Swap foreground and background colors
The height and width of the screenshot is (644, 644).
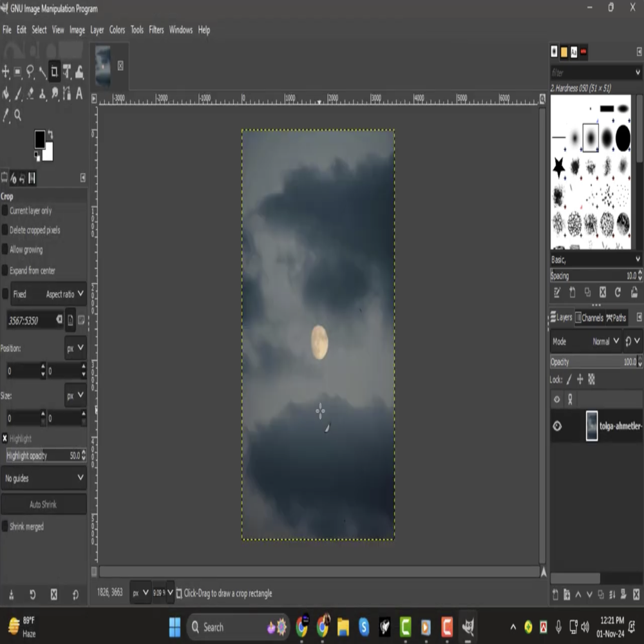(x=50, y=134)
